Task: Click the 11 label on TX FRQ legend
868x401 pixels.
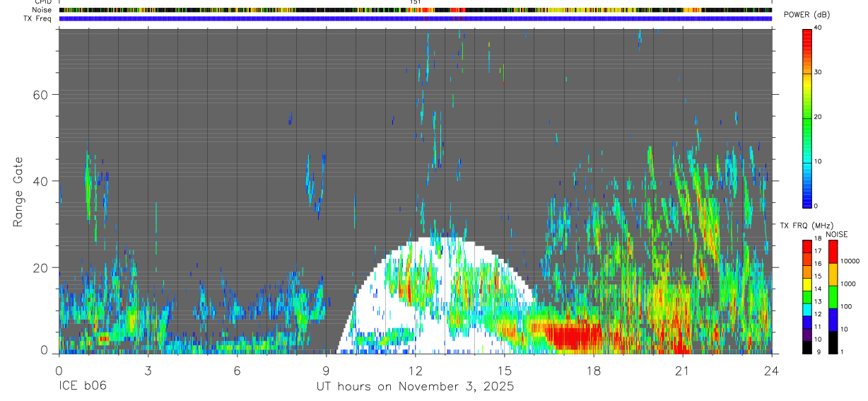Action: click(x=818, y=327)
